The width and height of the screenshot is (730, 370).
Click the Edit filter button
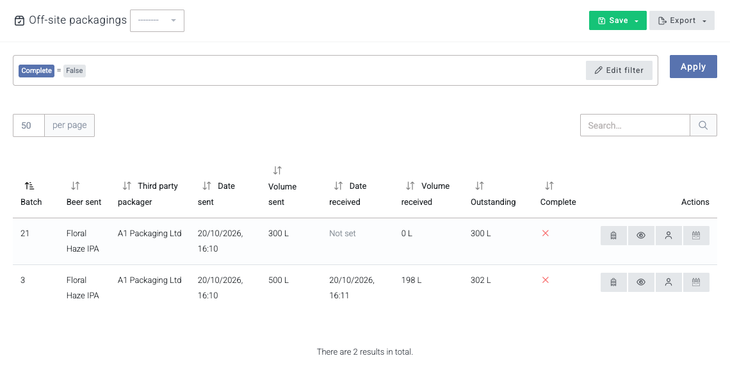(x=619, y=70)
